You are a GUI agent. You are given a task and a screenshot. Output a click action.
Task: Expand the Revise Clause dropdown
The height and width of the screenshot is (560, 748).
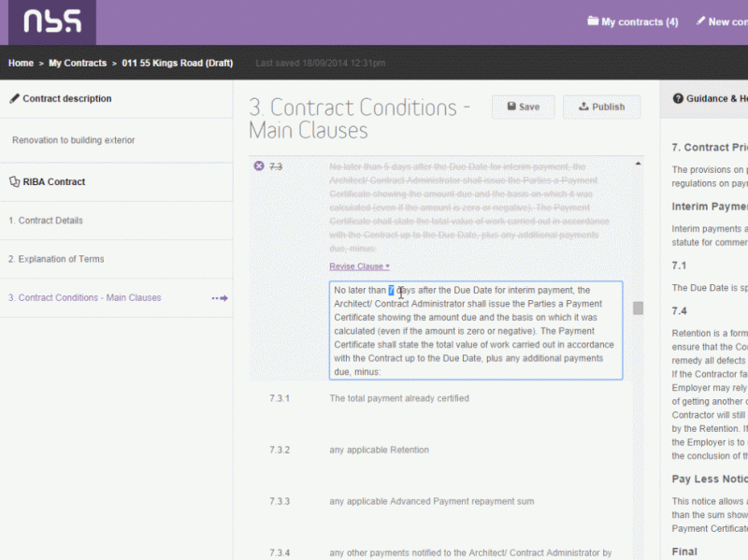click(359, 266)
